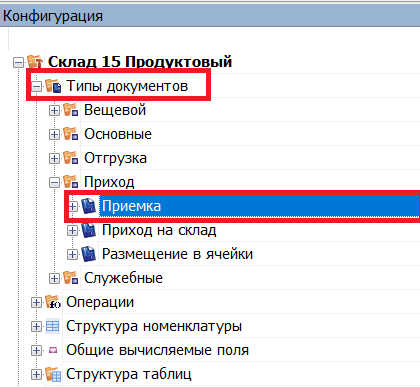The width and height of the screenshot is (420, 387).
Task: Expand the Структура таблиц node
Action: coord(36,374)
